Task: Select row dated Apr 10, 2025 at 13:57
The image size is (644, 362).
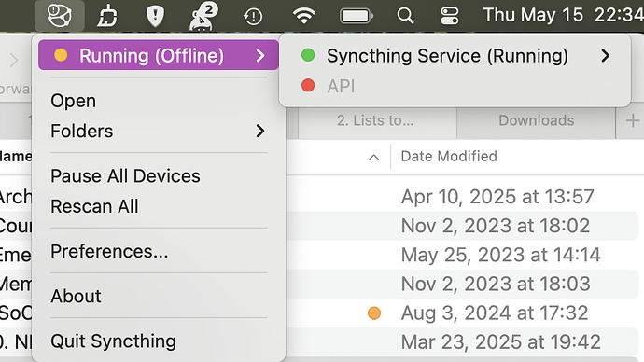Action: click(x=497, y=197)
